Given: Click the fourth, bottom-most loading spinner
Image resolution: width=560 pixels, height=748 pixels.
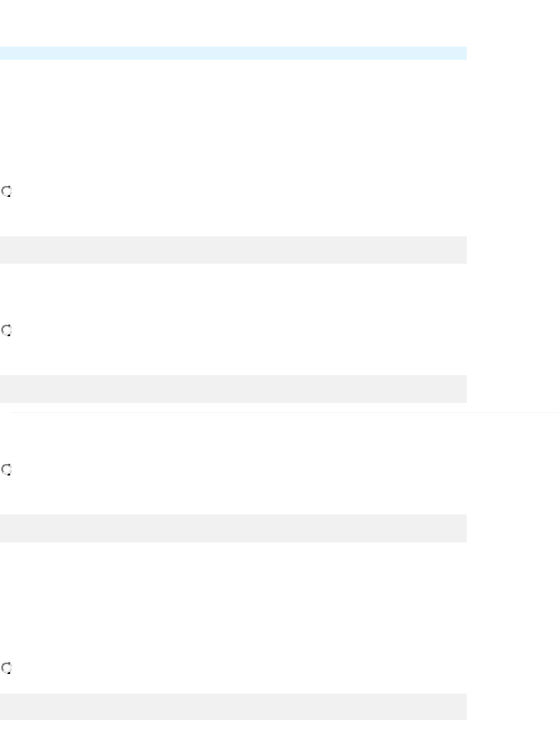Looking at the screenshot, I should click(7, 668).
